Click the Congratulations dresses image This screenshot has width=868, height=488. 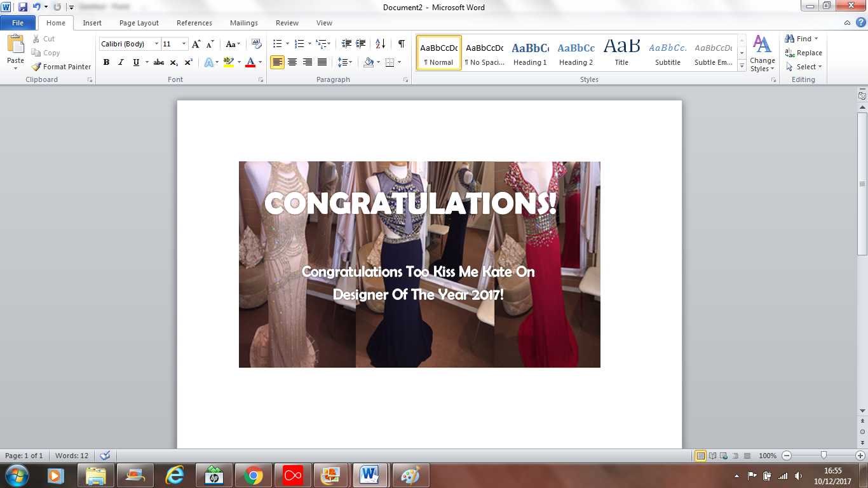[419, 264]
